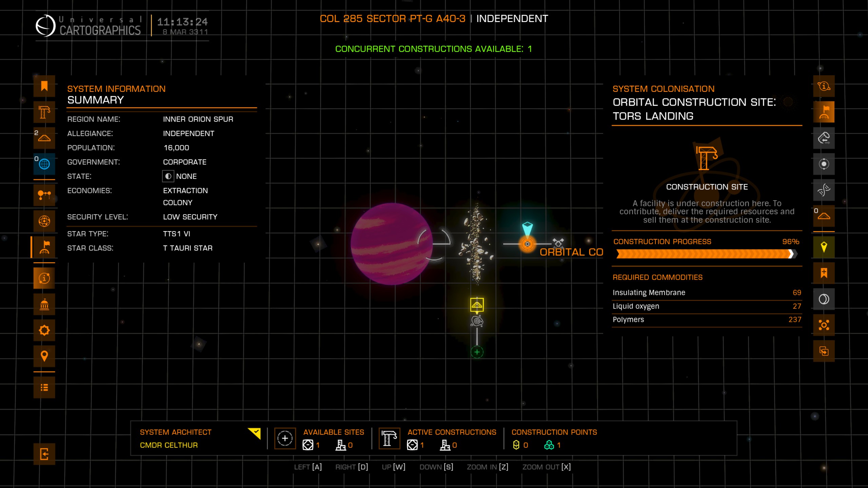Toggle the target circle icon on right
The height and width of the screenshot is (488, 868).
coord(824,164)
